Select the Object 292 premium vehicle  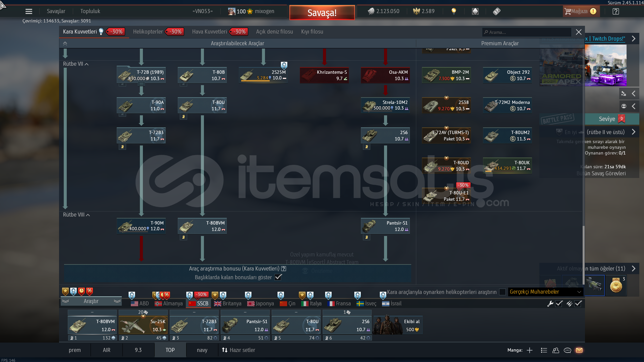pos(507,75)
